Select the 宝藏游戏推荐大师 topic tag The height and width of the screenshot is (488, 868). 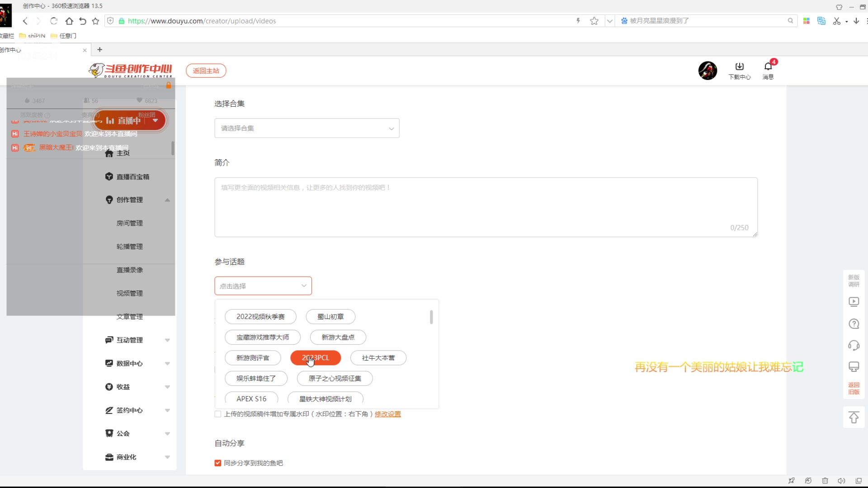[x=263, y=337]
